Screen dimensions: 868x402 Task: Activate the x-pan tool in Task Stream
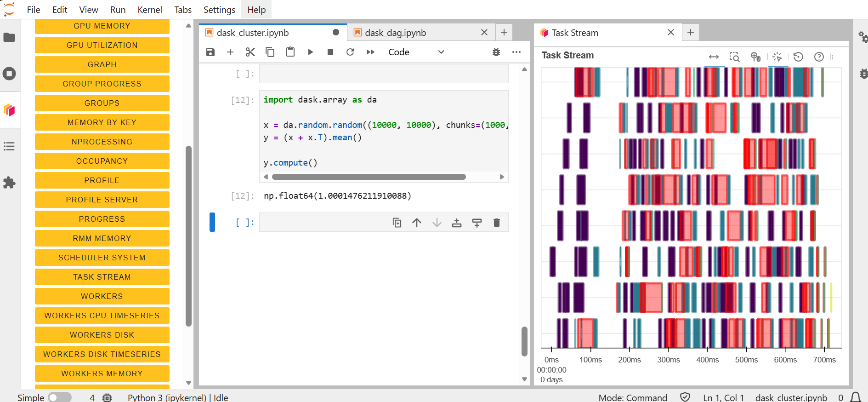(714, 57)
